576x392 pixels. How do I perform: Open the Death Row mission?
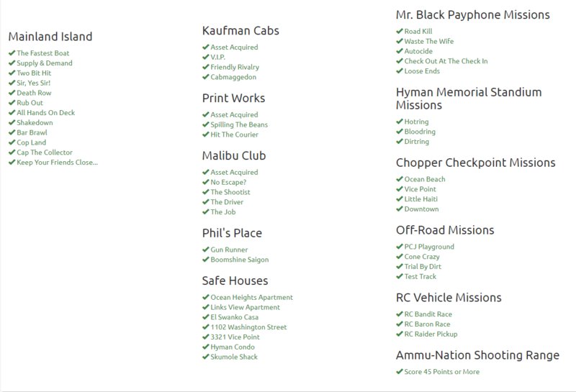click(34, 93)
